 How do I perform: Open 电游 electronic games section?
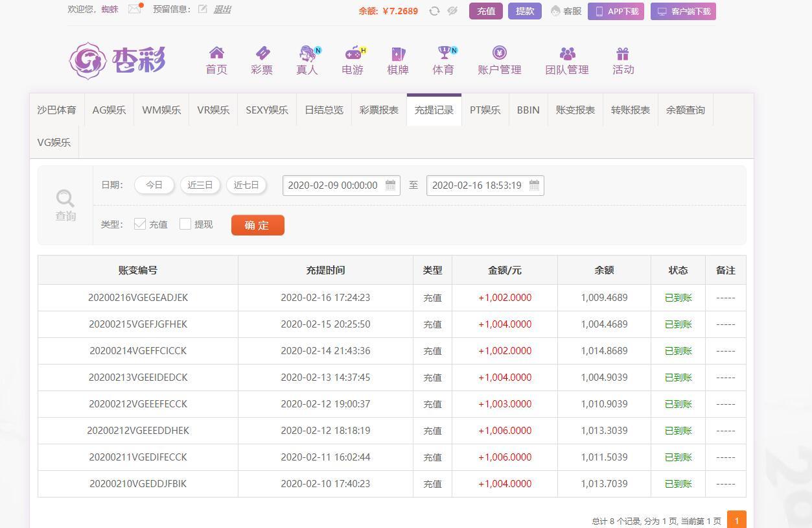[353, 61]
